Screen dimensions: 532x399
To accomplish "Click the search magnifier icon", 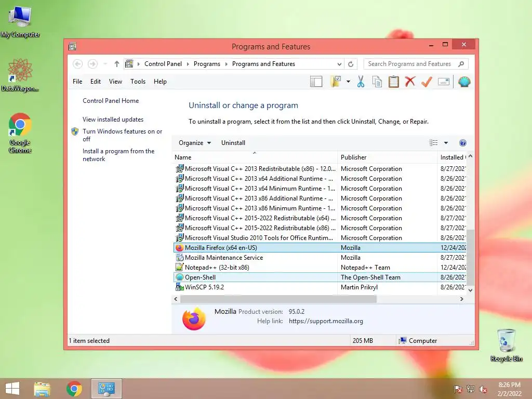I will click(x=461, y=64).
